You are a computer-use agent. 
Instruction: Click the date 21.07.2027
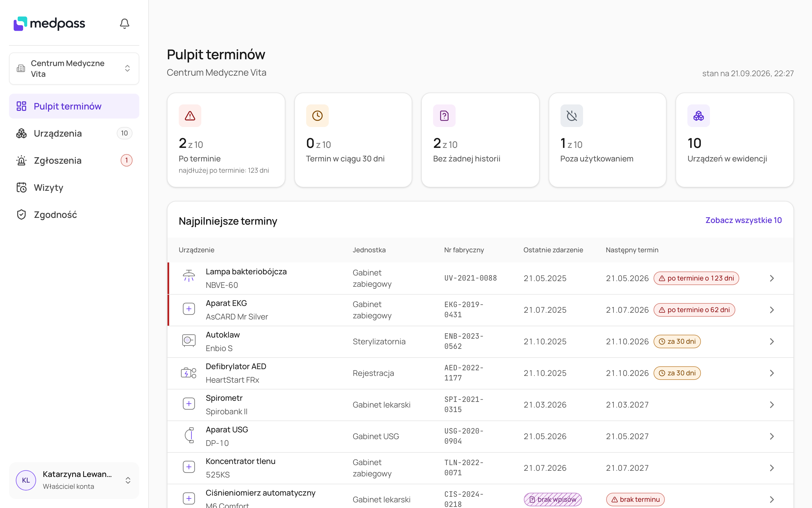click(x=627, y=468)
